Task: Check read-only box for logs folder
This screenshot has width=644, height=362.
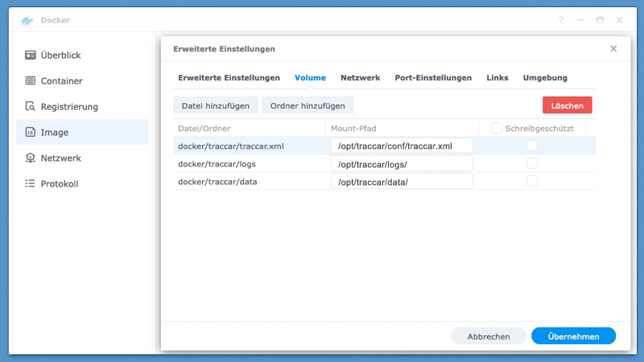Action: pos(532,163)
